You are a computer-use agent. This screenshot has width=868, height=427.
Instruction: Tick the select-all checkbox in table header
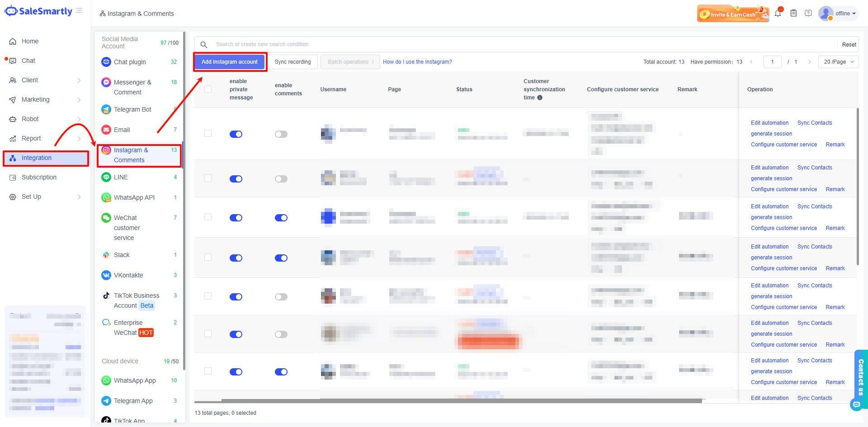tap(208, 89)
